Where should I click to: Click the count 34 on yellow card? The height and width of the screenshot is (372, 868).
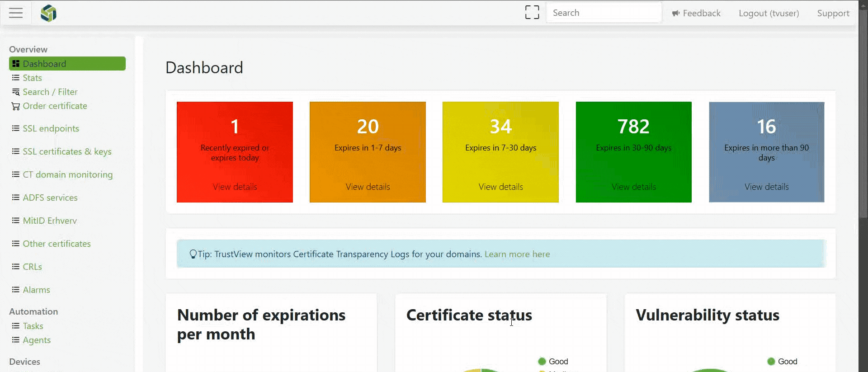(x=501, y=127)
